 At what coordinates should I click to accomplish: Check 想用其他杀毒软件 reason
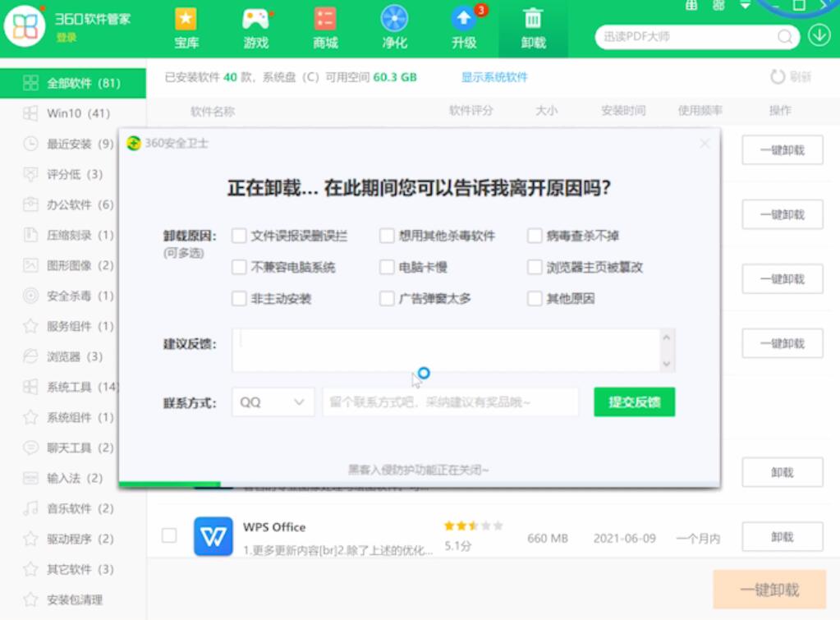click(x=387, y=236)
